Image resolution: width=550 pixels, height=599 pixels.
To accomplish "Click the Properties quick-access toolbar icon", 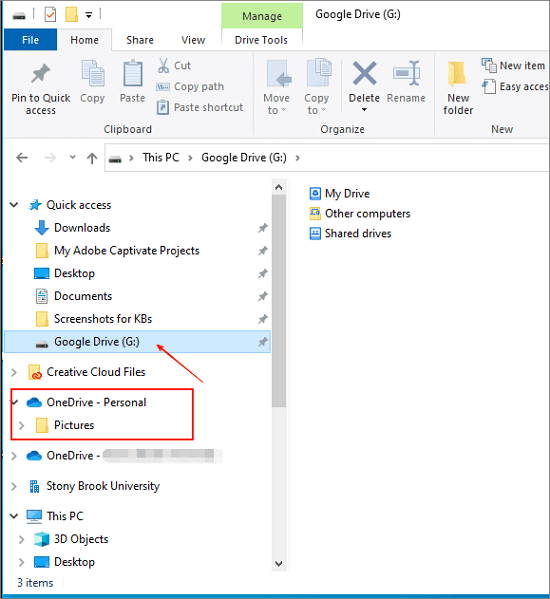I will [x=50, y=15].
